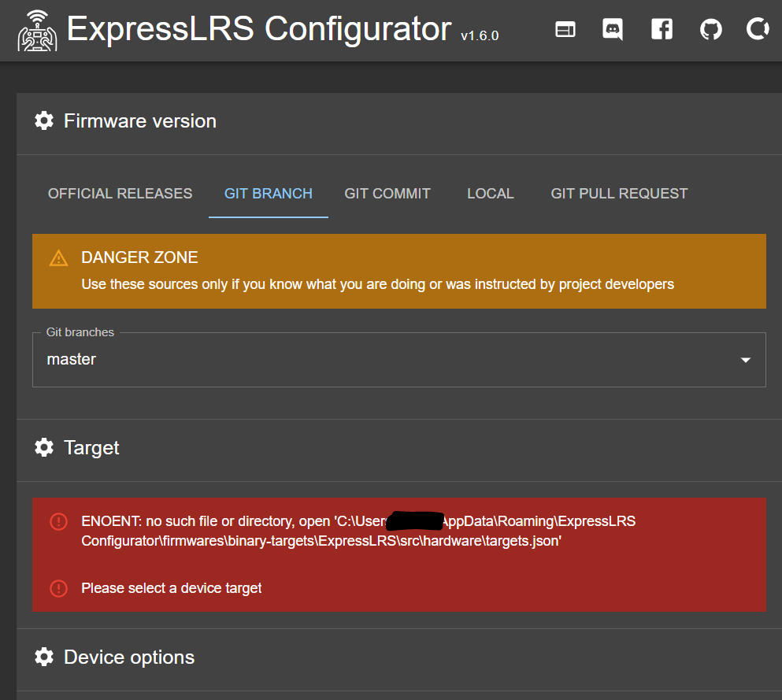Viewport: 782px width, 700px height.
Task: Open the Facebook page icon
Action: 662,29
